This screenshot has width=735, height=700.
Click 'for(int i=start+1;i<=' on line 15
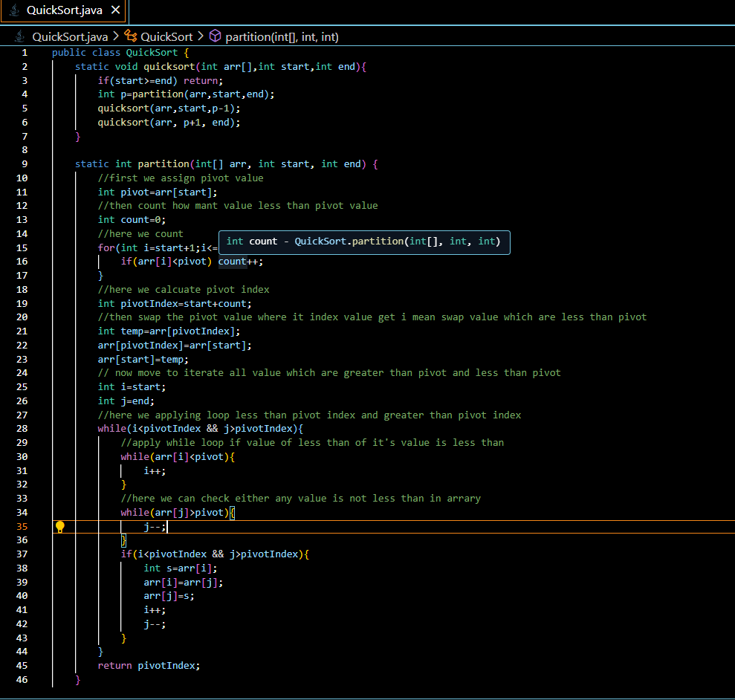(x=158, y=248)
